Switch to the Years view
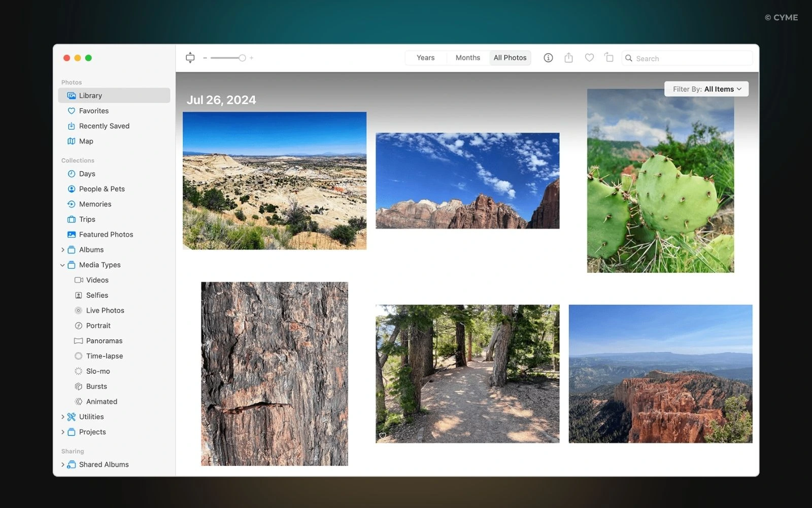Viewport: 812px width, 508px height. 425,58
